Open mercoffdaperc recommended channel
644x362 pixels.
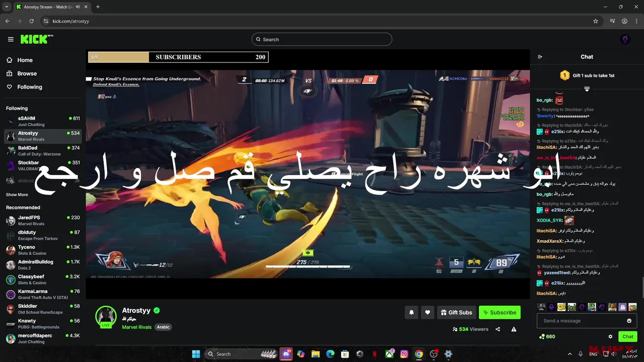(x=43, y=338)
